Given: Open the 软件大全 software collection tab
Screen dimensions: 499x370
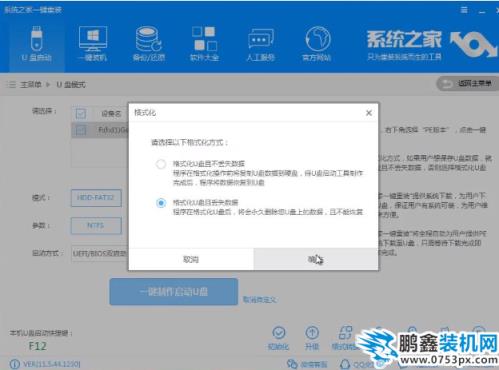Looking at the screenshot, I should 204,44.
